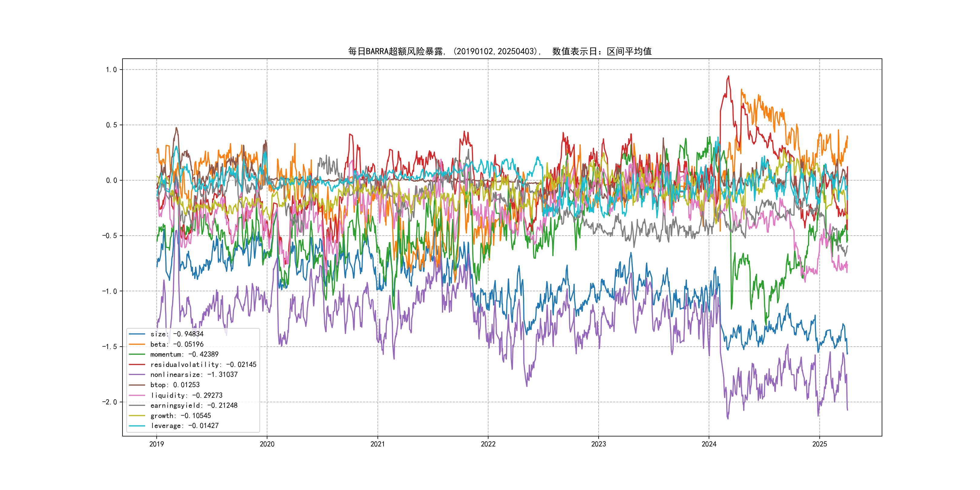Click the beta legend label
Viewport: 980px width, 490px height.
click(x=177, y=344)
